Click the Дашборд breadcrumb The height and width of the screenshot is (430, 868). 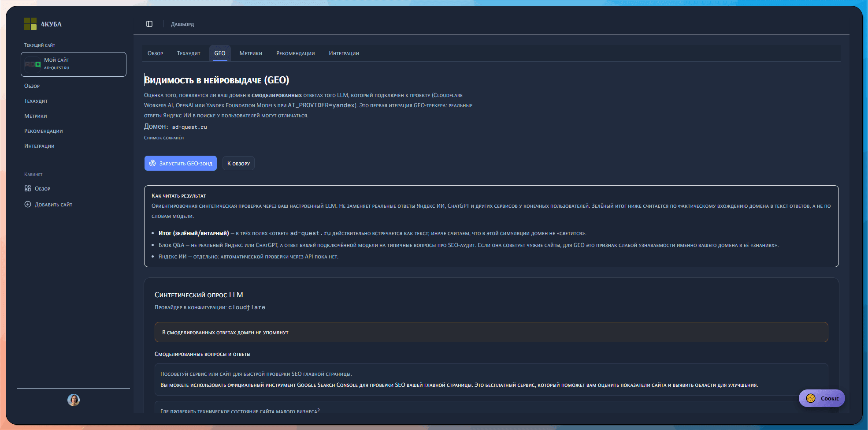click(x=182, y=24)
